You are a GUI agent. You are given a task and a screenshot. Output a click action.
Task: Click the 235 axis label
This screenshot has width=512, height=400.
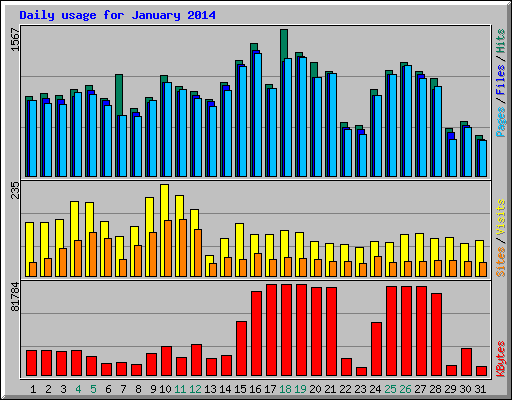[x=15, y=190]
